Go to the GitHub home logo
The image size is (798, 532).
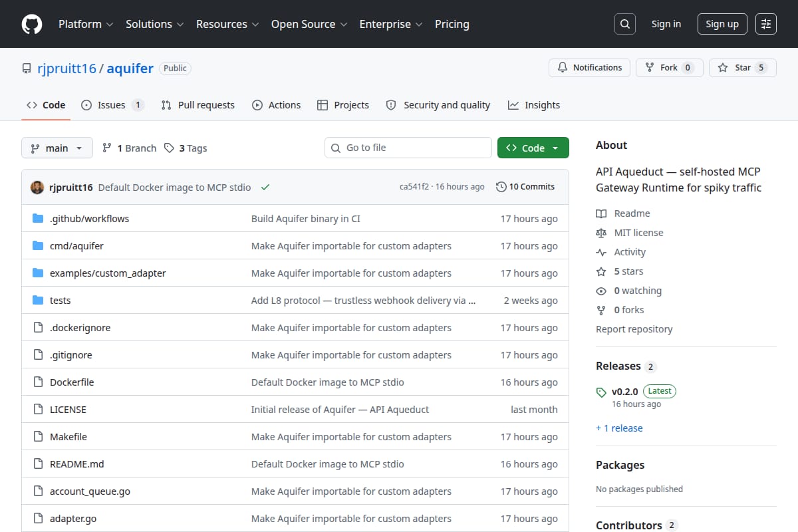tap(32, 24)
